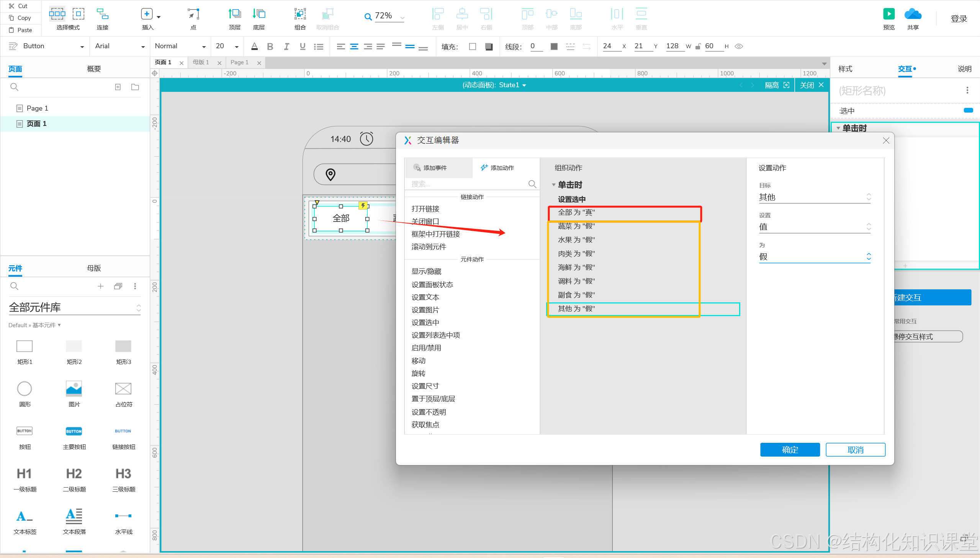
Task: Select the 全部 为 "真" action row
Action: click(625, 212)
